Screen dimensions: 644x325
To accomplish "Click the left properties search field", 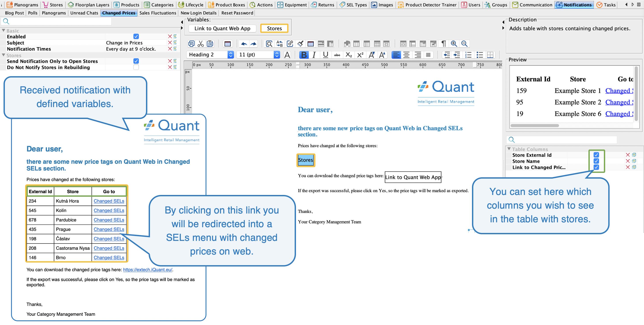I will click(x=56, y=21).
